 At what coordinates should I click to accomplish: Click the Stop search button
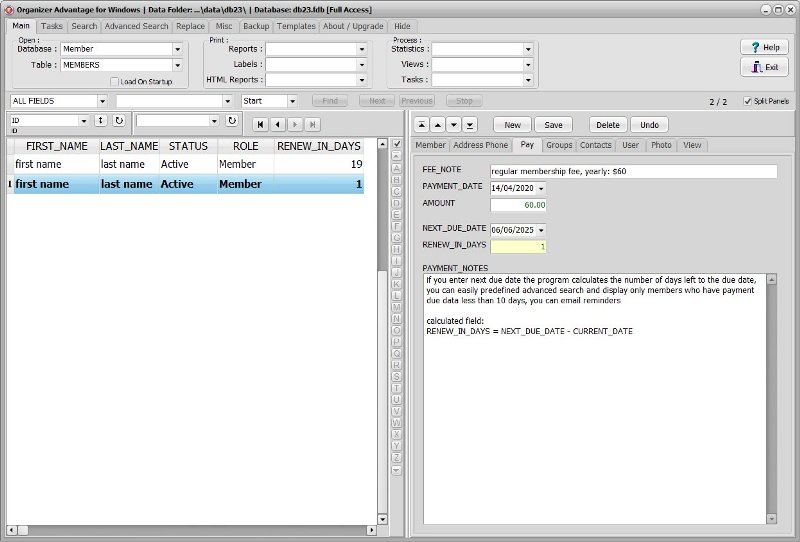pyautogui.click(x=464, y=101)
